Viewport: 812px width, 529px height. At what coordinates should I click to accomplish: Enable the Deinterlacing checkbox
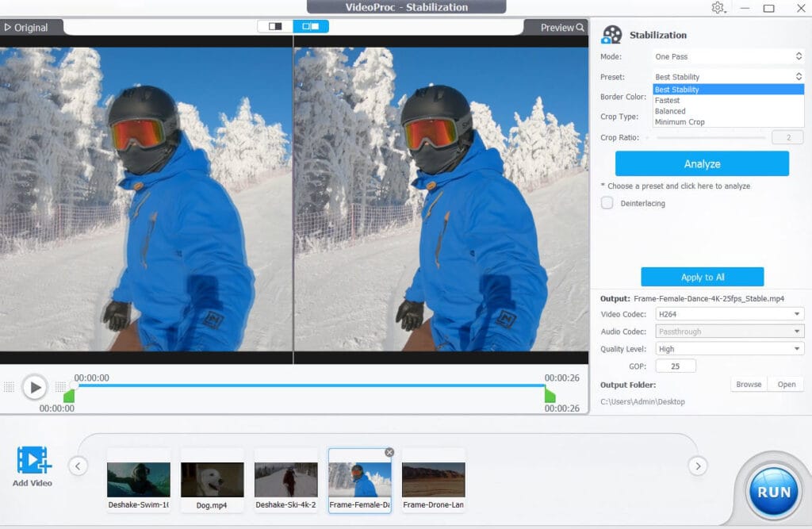pyautogui.click(x=607, y=203)
